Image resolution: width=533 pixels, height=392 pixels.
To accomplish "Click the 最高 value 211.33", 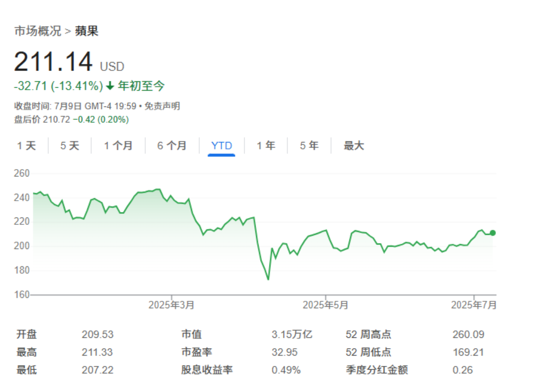I will [97, 352].
